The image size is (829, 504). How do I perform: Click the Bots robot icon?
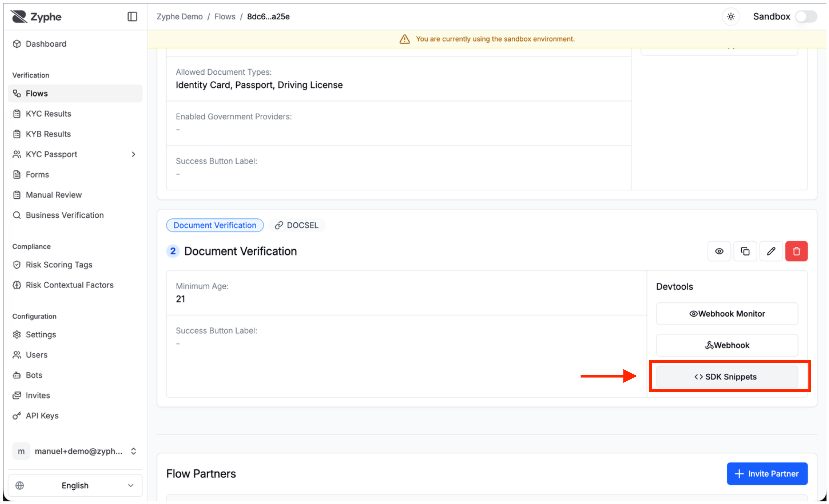pos(17,375)
